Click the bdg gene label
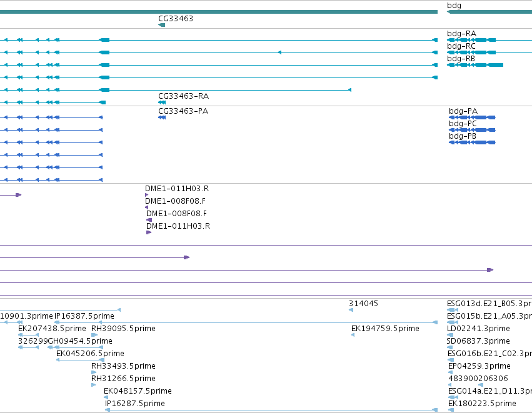 click(454, 6)
